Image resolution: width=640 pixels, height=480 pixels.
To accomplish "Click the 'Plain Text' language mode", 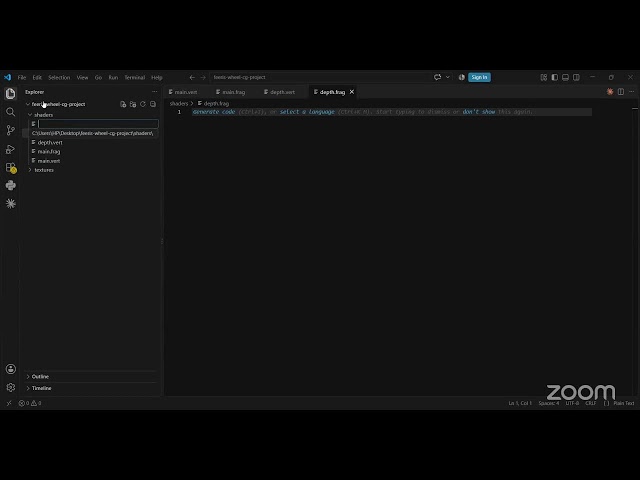I will pos(624,403).
